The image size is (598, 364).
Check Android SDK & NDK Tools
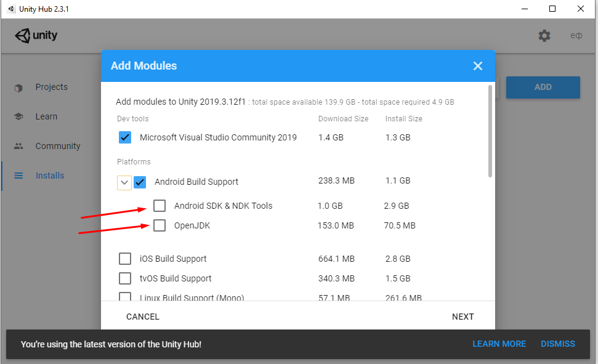[x=160, y=206]
